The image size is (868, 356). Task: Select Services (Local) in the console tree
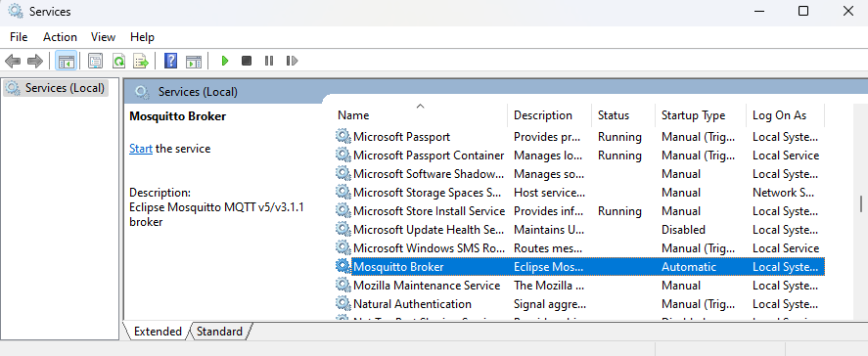[56, 88]
